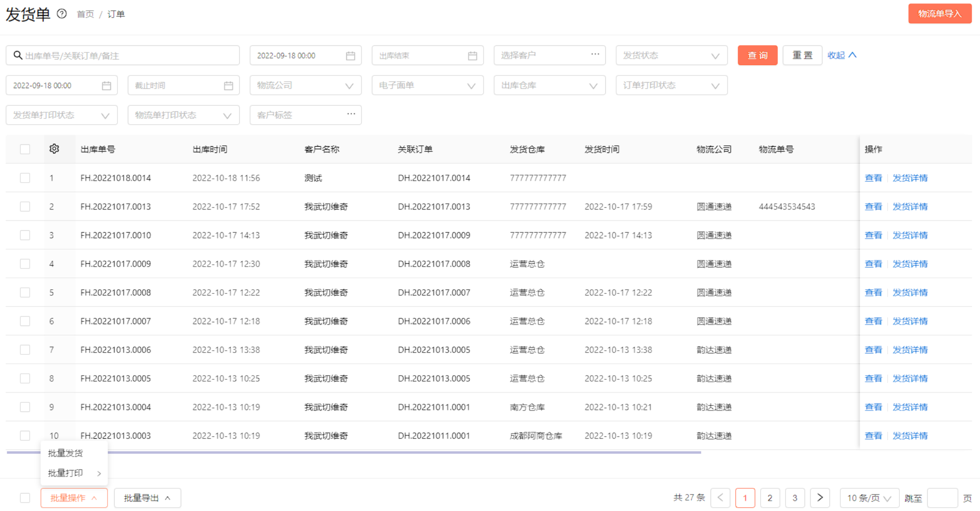Click linked order DH.20221017.0014
This screenshot has width=980, height=511.
tap(434, 178)
